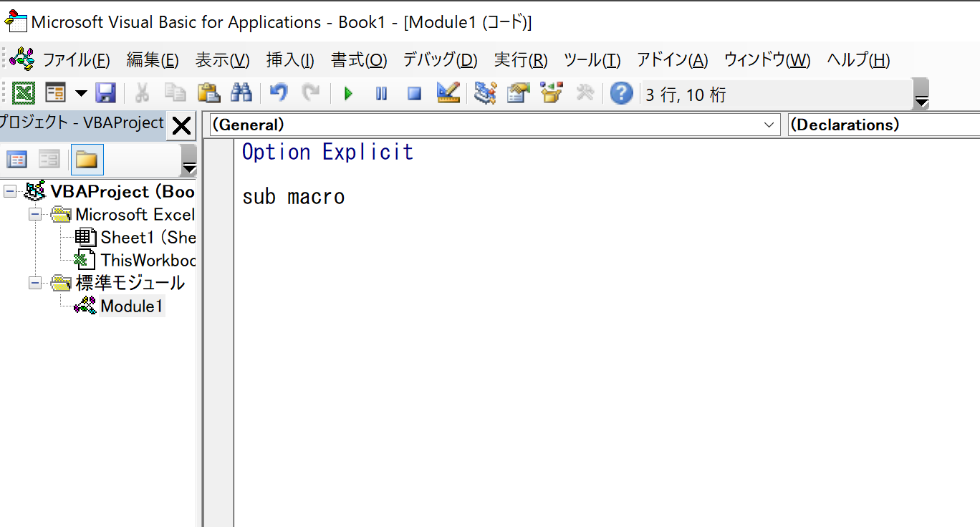The image size is (980, 527).
Task: Select Module1 in the project tree
Action: pyautogui.click(x=131, y=306)
